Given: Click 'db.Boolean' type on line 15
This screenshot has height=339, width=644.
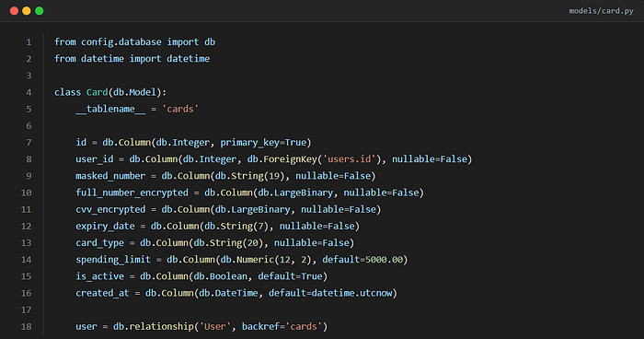Looking at the screenshot, I should point(221,276).
